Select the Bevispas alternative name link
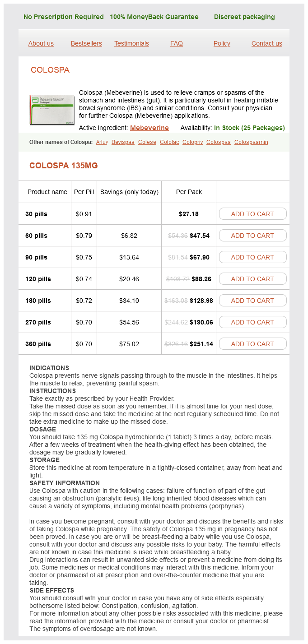 click(123, 142)
